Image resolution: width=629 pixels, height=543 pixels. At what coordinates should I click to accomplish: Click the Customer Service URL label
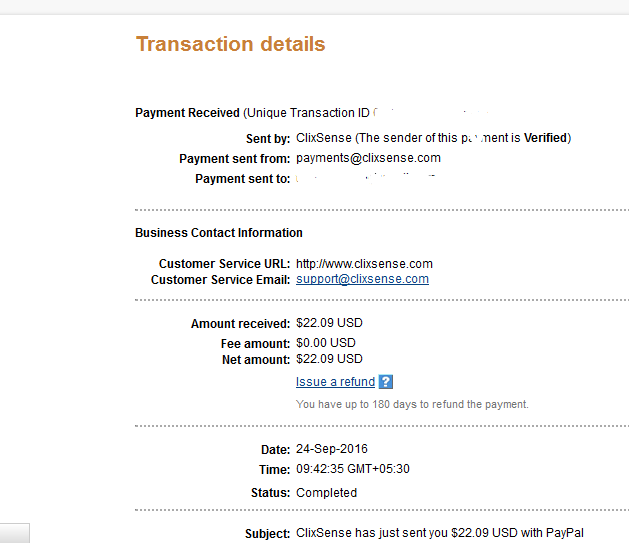coord(224,264)
